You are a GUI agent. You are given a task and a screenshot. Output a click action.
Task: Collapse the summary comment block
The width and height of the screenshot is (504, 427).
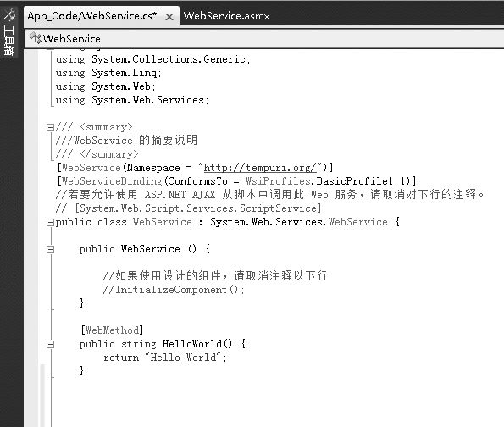50,128
